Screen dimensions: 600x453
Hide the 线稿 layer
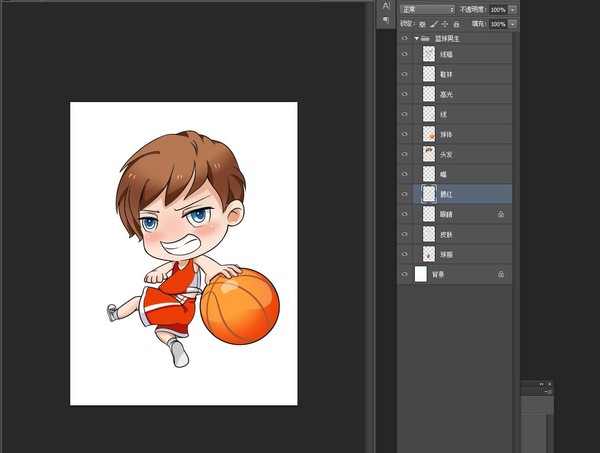[x=404, y=54]
